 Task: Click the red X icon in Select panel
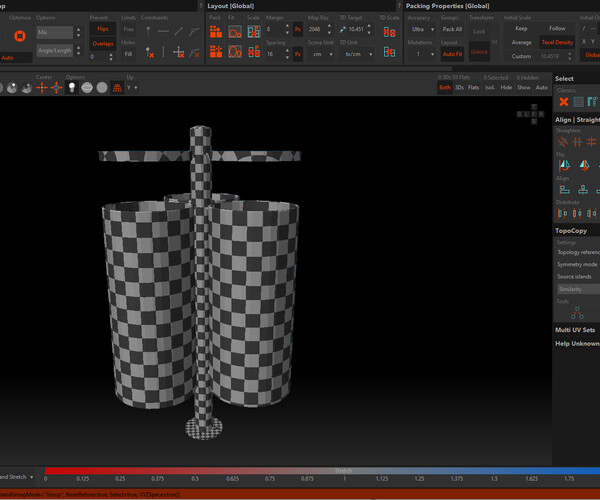click(x=562, y=101)
